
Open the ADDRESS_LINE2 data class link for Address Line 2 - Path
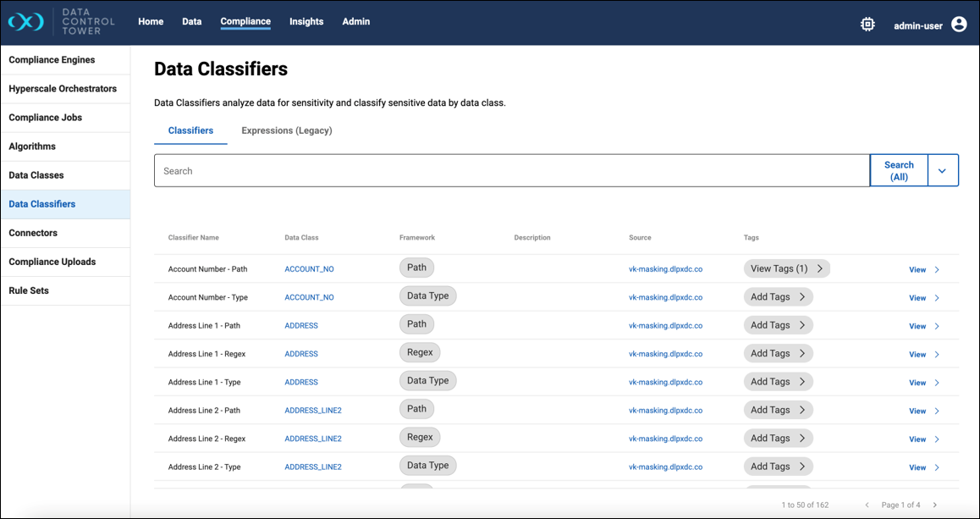(x=313, y=411)
